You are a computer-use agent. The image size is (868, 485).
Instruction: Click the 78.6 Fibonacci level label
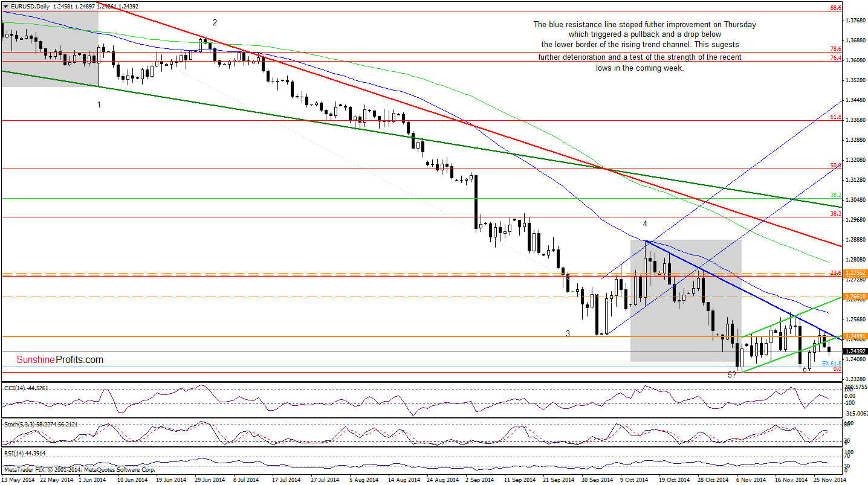pyautogui.click(x=836, y=49)
